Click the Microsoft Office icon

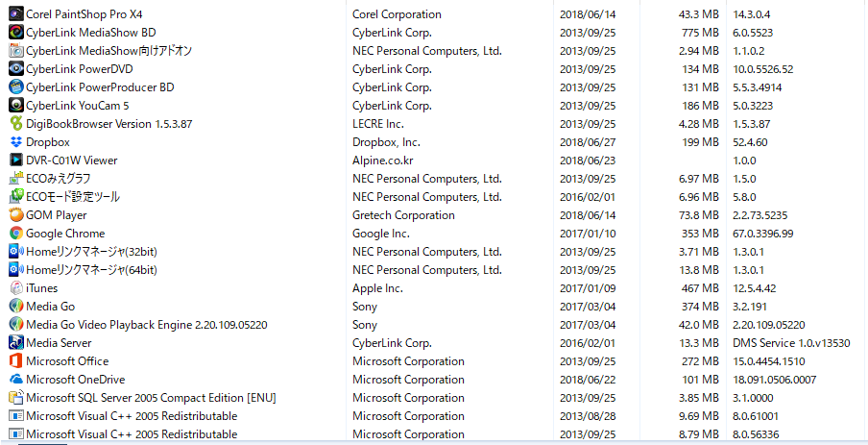click(x=16, y=361)
